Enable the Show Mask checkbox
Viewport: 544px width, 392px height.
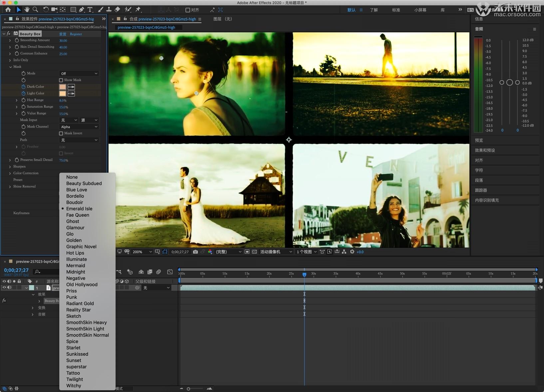[x=61, y=80]
